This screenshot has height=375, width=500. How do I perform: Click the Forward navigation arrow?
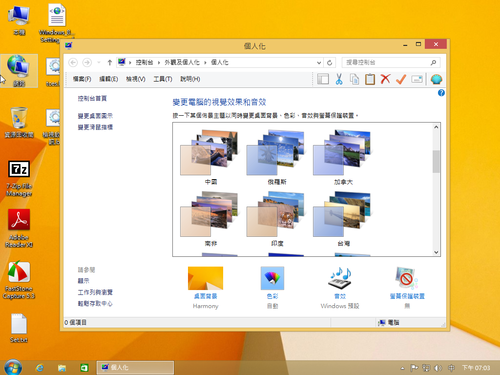tap(87, 62)
